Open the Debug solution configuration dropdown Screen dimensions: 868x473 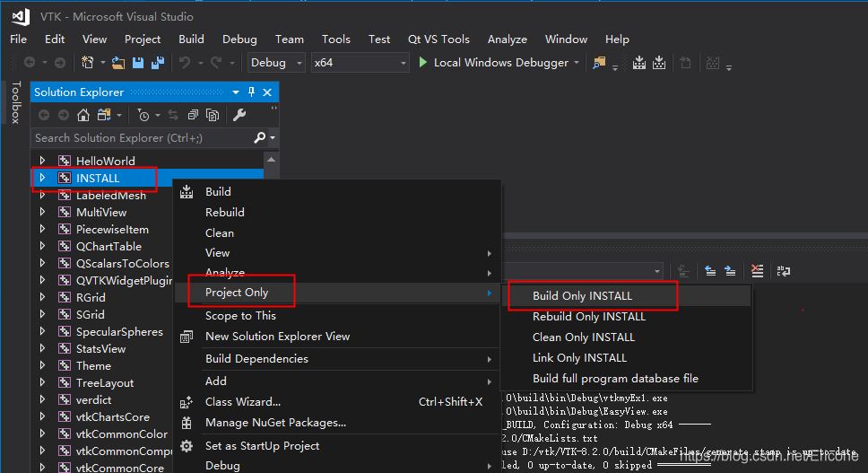pyautogui.click(x=275, y=63)
